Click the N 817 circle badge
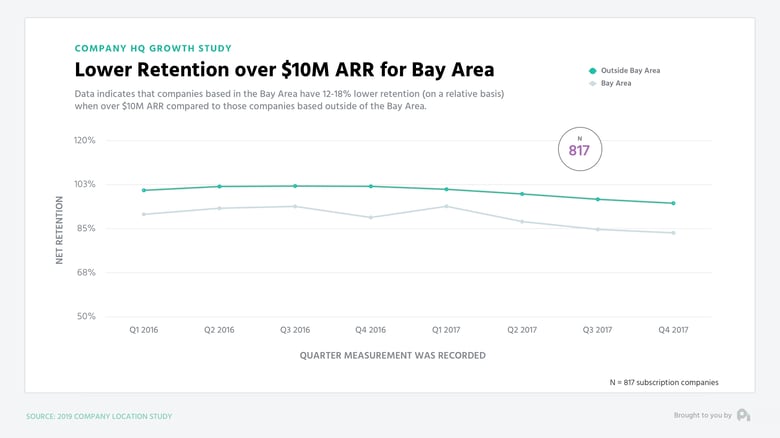 (x=580, y=149)
